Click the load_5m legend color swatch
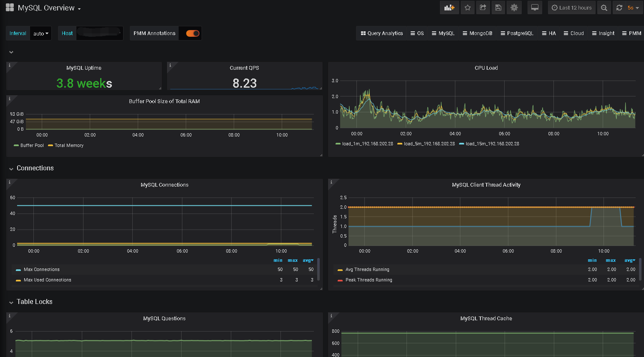This screenshot has width=644, height=357. (x=399, y=144)
